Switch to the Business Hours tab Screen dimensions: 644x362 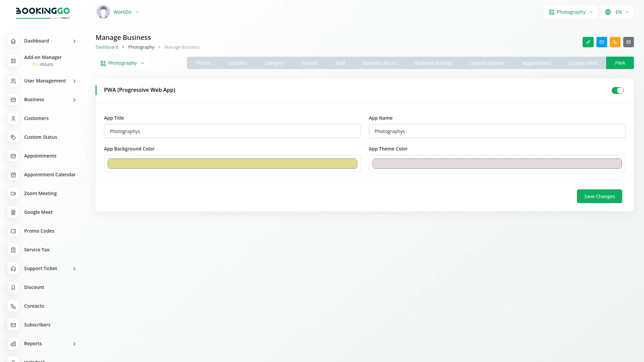click(379, 63)
